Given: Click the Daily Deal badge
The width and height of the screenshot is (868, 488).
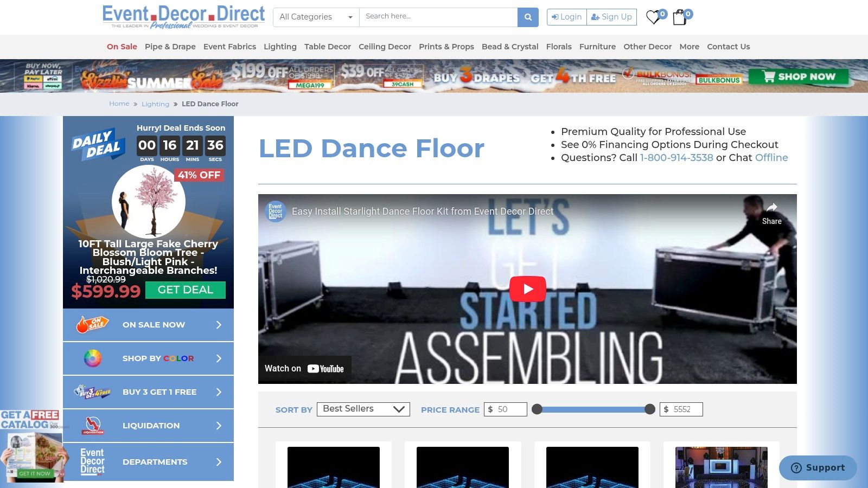Looking at the screenshot, I should pyautogui.click(x=99, y=144).
